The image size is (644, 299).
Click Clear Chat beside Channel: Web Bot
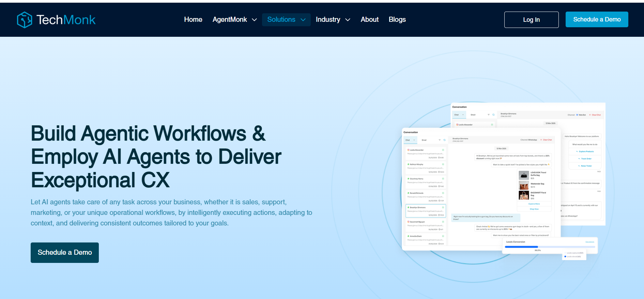point(595,115)
